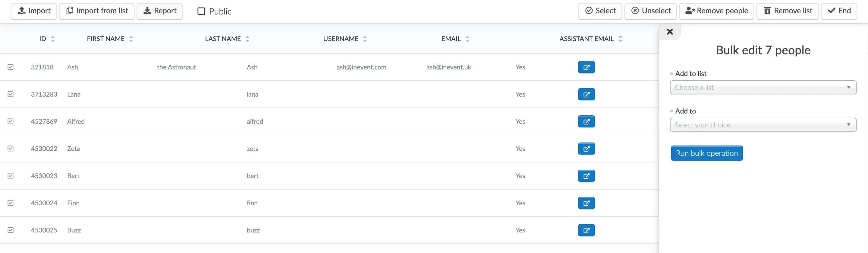The height and width of the screenshot is (253, 868).
Task: Uncheck the row for Finn
Action: [11, 203]
